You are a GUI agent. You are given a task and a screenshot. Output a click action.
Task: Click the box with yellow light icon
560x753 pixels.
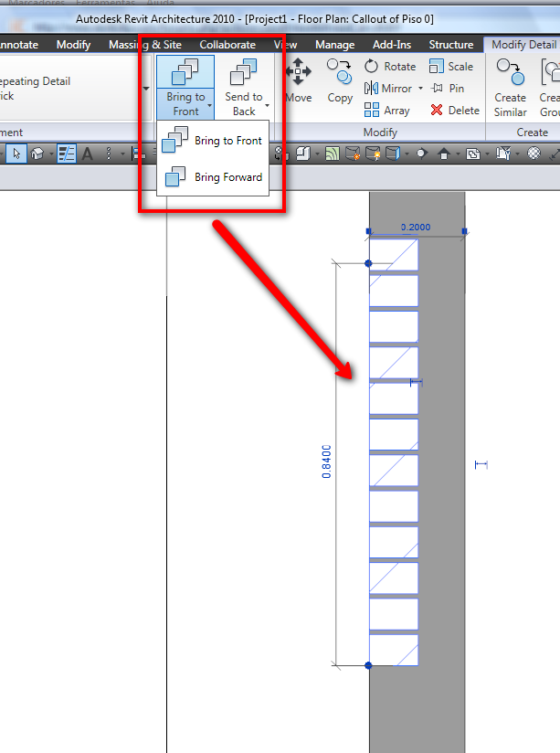pyautogui.click(x=373, y=154)
